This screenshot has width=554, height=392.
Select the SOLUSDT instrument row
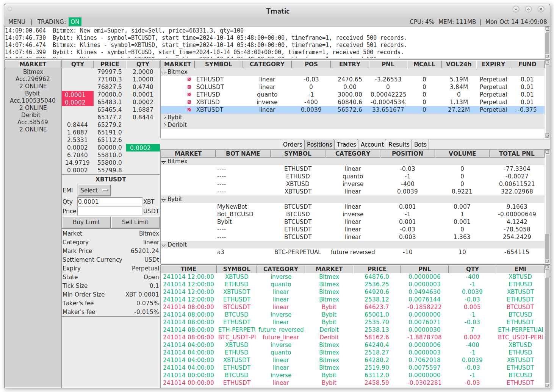coord(352,87)
